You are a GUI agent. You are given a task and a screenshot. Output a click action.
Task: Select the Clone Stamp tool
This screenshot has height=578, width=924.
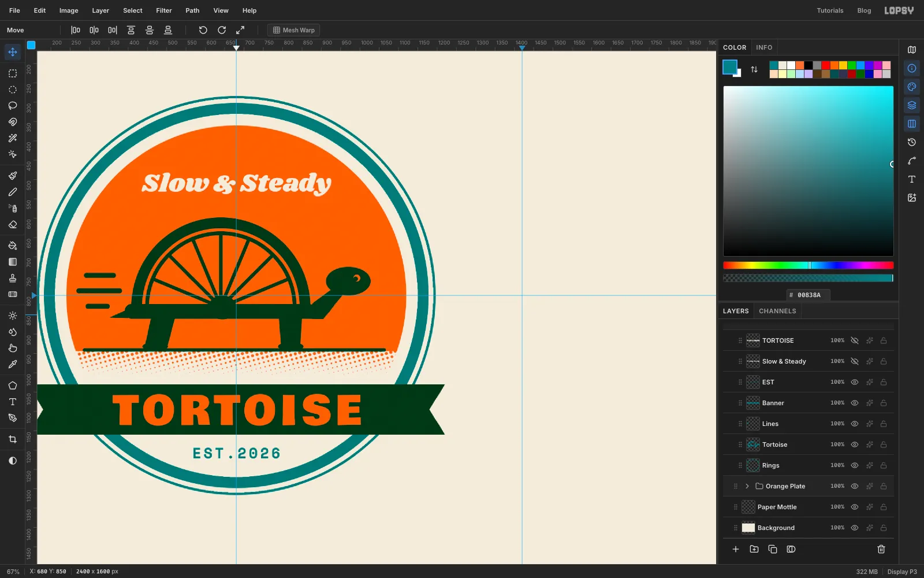pos(13,278)
